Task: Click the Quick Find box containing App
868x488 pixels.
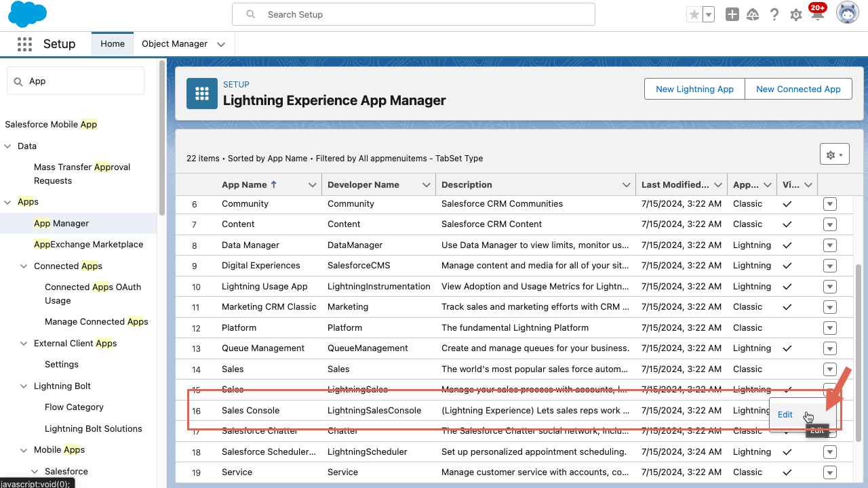Action: click(76, 81)
